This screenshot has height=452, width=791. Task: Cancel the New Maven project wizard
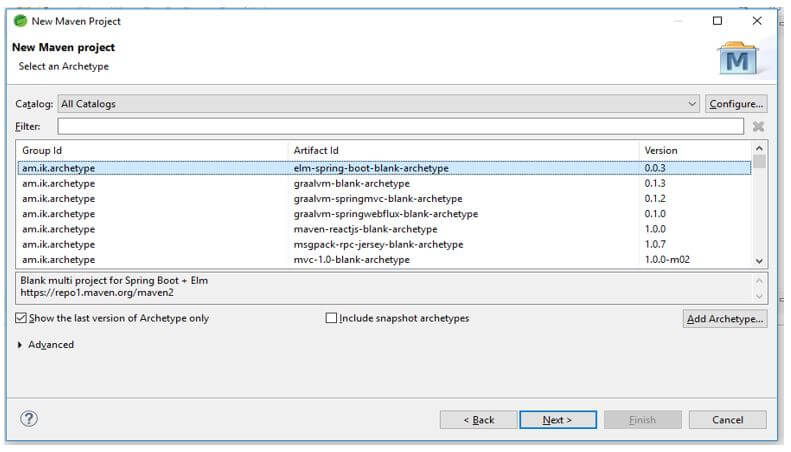point(727,420)
